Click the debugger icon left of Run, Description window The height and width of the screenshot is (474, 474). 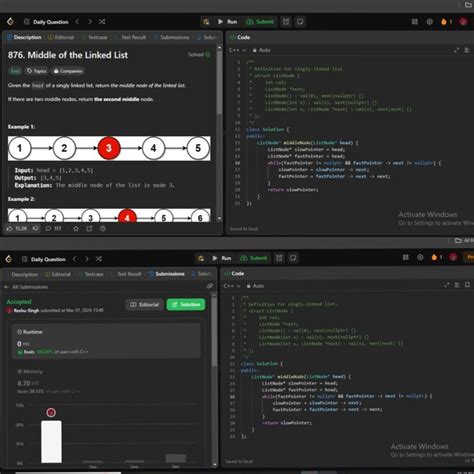[x=206, y=22]
